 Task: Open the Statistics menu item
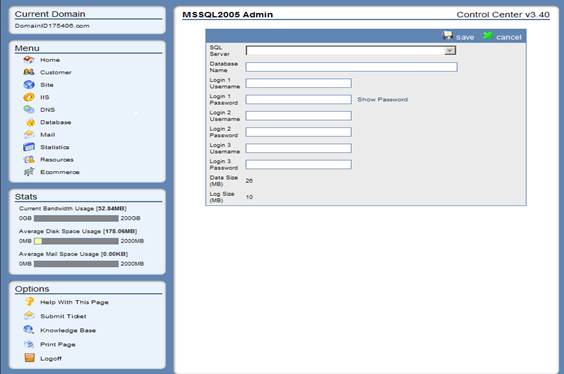coord(55,147)
